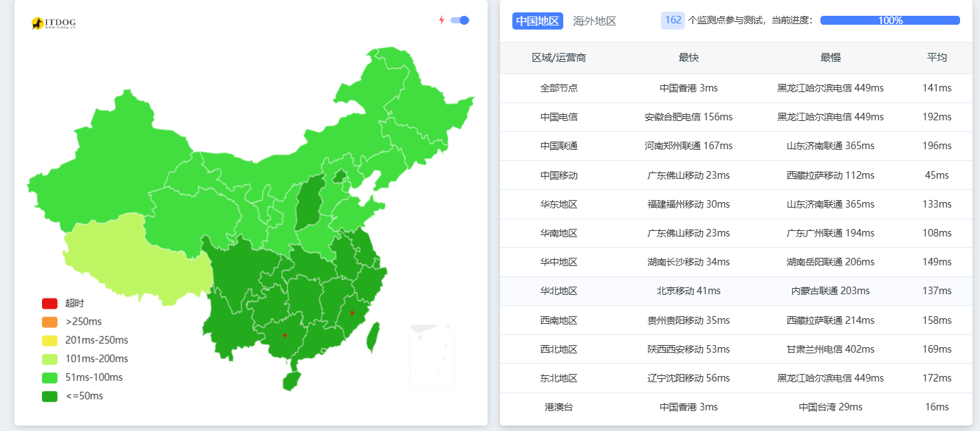This screenshot has height=431, width=980.
Task: Toggle the lightning marker switch
Action: (x=459, y=20)
